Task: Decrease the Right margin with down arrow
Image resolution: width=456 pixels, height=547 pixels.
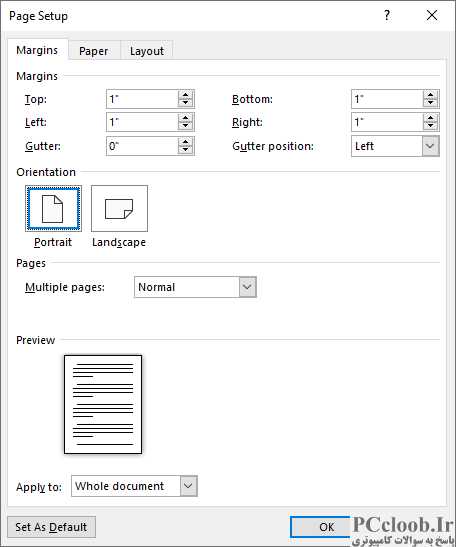Action: [431, 127]
